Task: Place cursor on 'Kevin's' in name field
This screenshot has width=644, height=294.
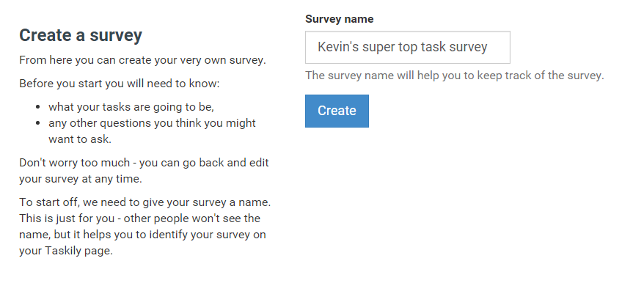Action: point(337,48)
